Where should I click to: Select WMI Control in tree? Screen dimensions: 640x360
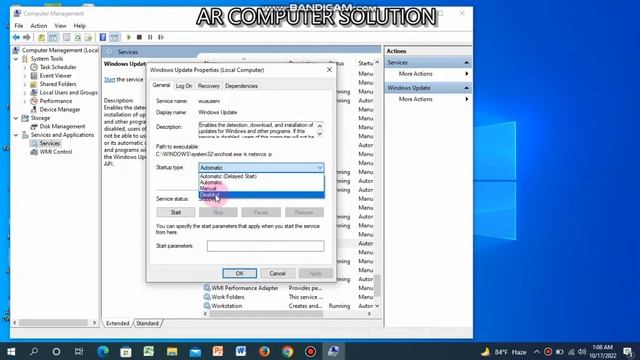point(56,152)
